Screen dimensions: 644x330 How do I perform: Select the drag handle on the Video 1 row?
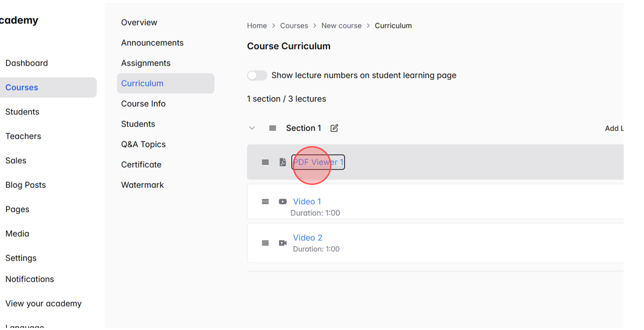265,202
